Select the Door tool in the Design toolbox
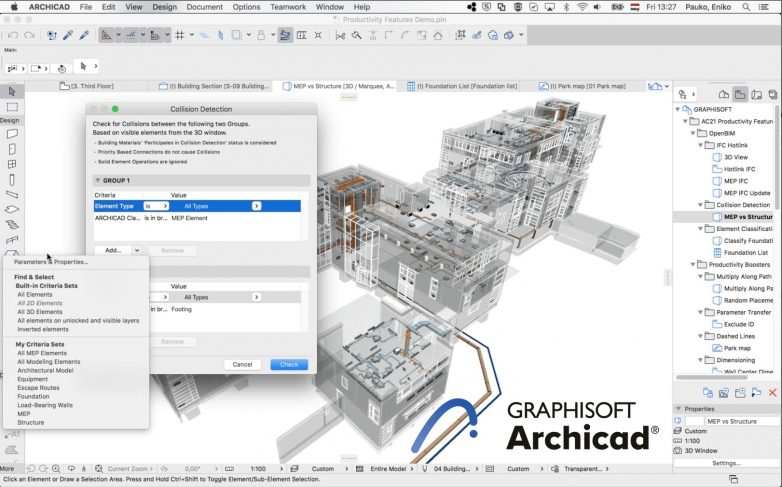The width and height of the screenshot is (782, 487). pos(12,149)
